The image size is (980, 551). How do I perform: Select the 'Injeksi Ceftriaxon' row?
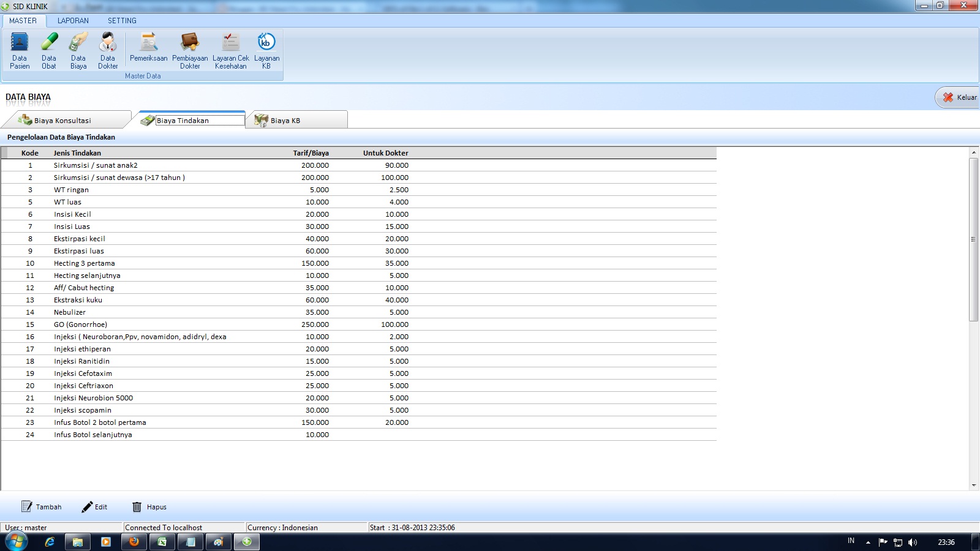point(358,386)
